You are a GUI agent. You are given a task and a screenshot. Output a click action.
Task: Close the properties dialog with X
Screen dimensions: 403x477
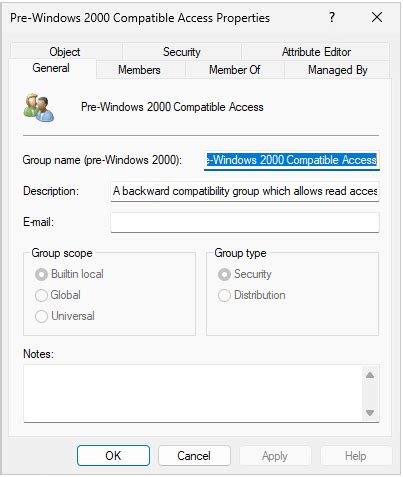377,17
